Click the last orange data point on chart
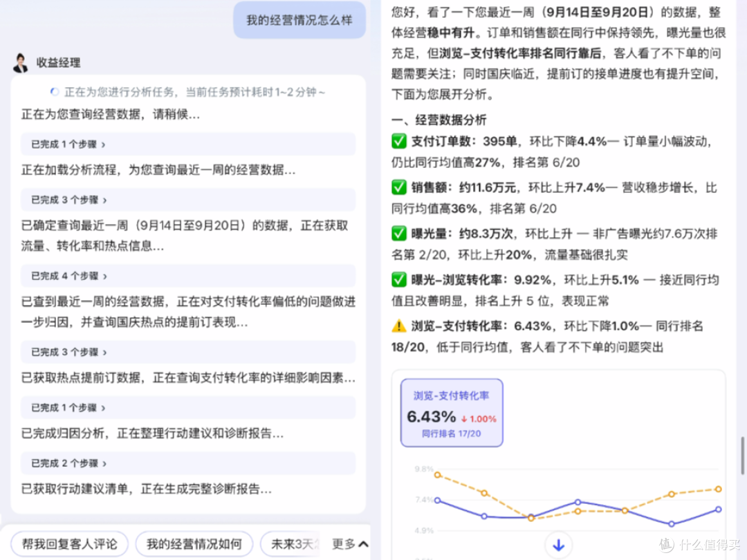The image size is (747, 560). coord(719,489)
